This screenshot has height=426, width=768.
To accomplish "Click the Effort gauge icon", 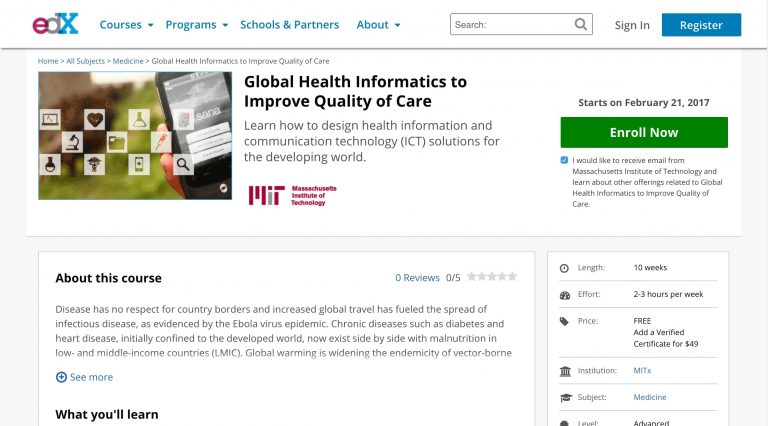I will click(x=564, y=295).
